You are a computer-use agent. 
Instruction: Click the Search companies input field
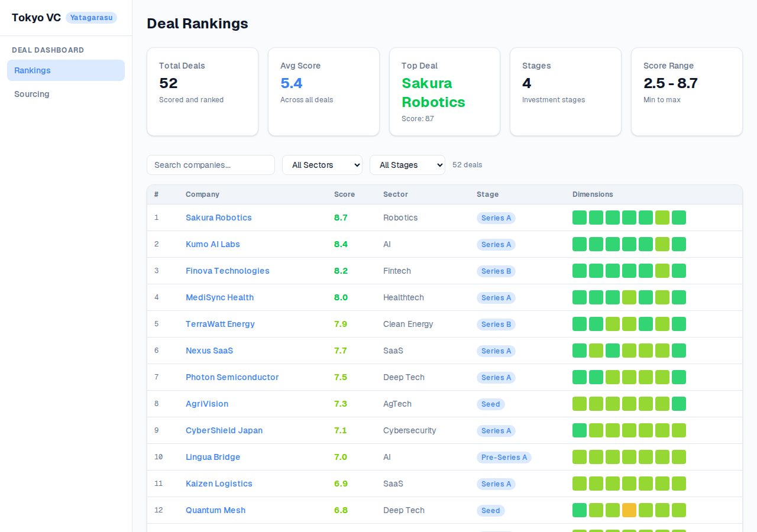[x=211, y=165]
